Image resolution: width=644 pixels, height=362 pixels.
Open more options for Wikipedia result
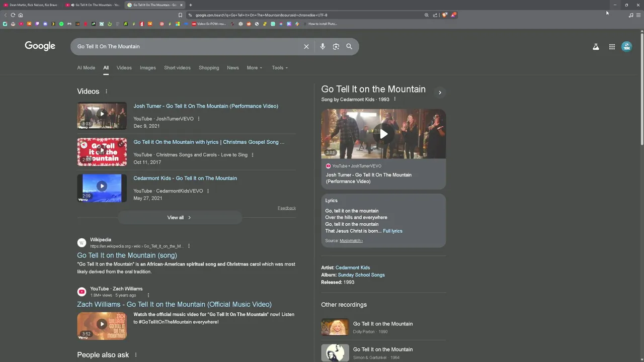[189, 246]
